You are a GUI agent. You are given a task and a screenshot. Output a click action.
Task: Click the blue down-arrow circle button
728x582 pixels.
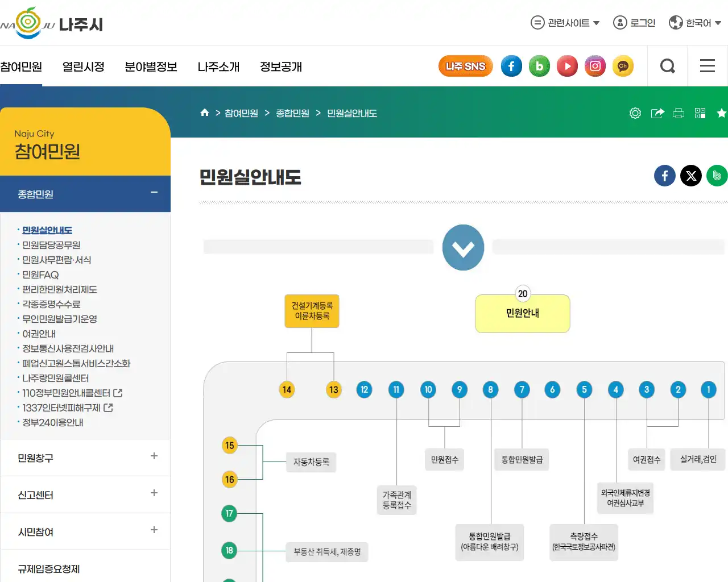pyautogui.click(x=464, y=248)
